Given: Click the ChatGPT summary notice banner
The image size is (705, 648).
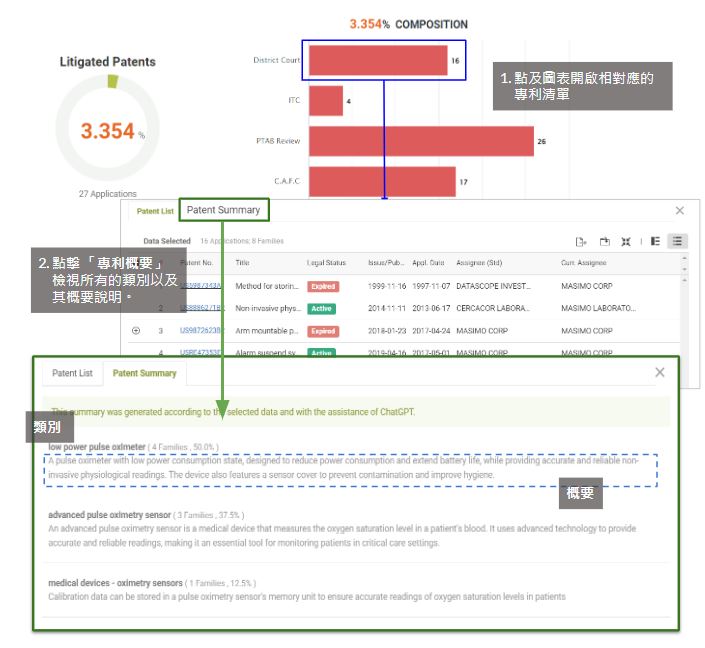Looking at the screenshot, I should [356, 411].
